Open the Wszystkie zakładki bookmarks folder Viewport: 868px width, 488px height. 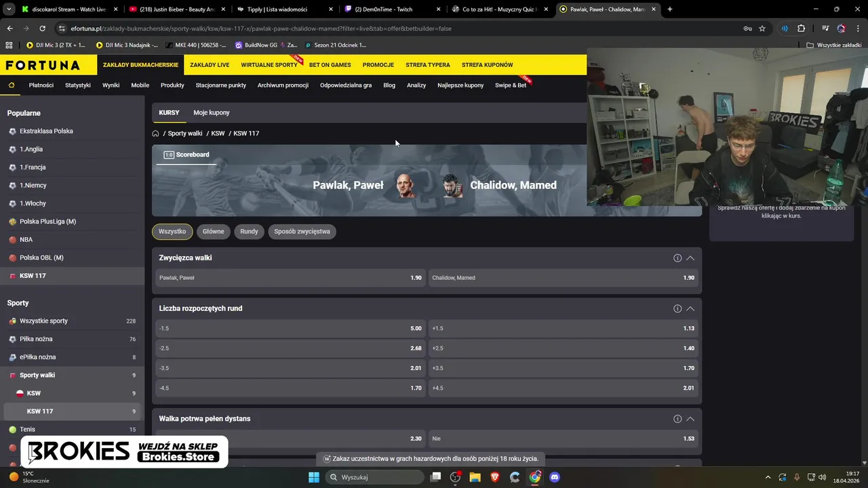tap(834, 45)
